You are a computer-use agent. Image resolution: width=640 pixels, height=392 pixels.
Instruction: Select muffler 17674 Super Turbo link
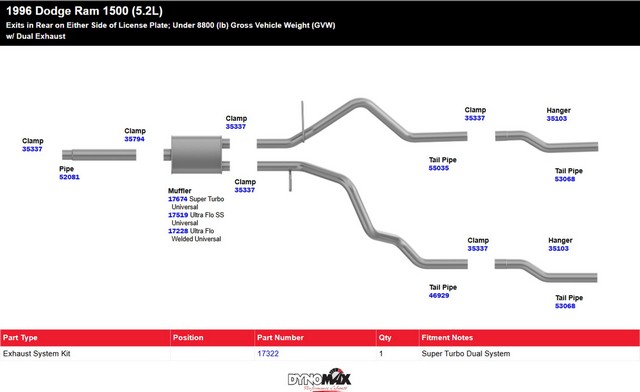[178, 199]
